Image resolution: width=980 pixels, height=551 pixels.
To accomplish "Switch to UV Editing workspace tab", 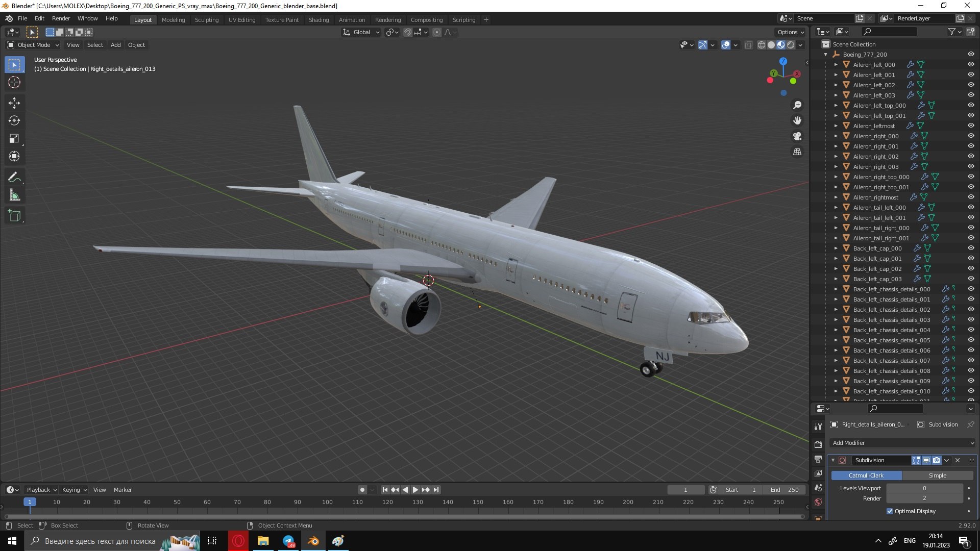I will 242,20.
